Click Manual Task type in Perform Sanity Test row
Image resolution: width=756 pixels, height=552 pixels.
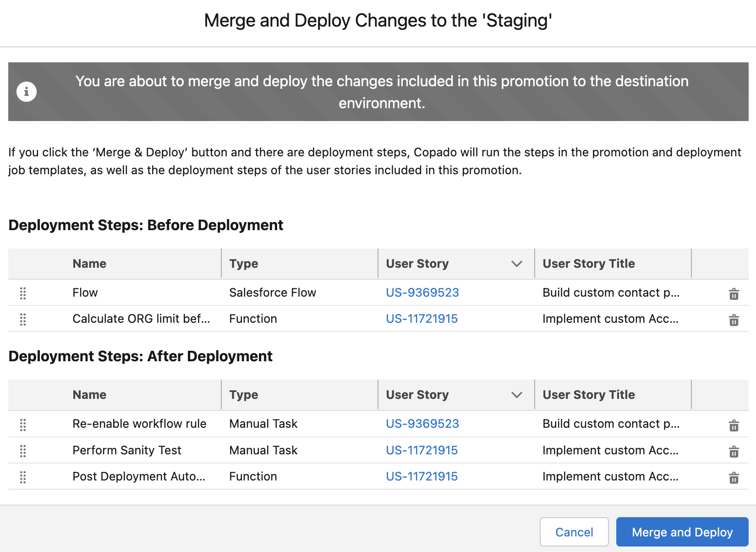pyautogui.click(x=263, y=450)
